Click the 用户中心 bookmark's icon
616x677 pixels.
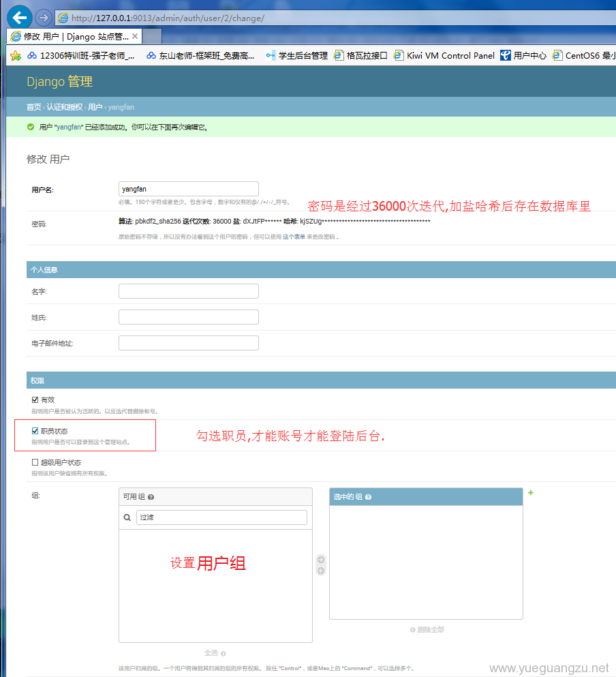tap(505, 55)
